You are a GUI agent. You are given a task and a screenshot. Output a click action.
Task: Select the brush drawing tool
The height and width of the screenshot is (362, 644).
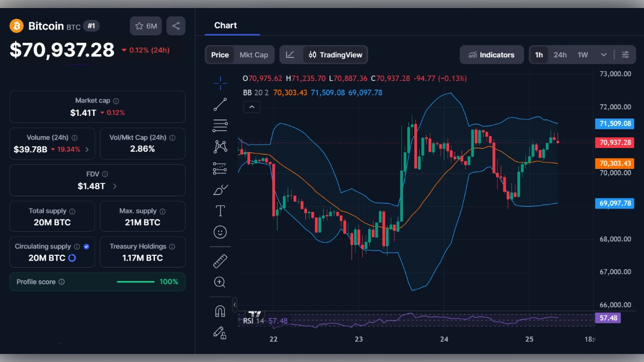[x=220, y=189]
